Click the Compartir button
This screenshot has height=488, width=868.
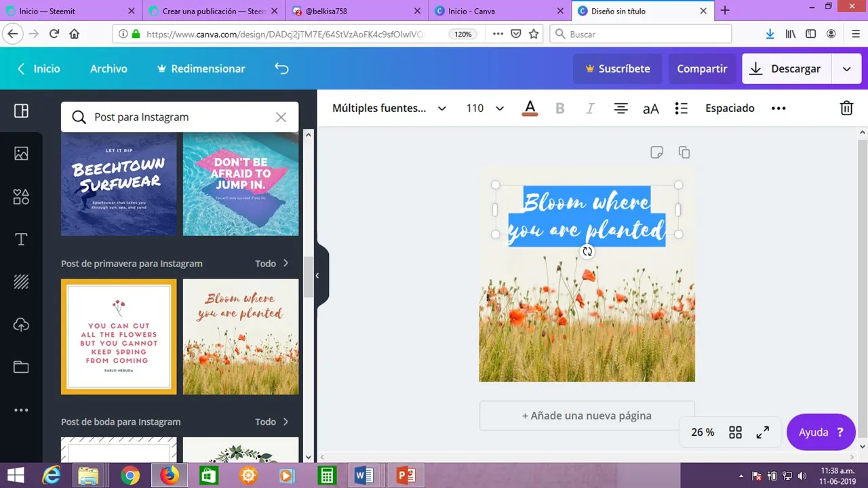click(701, 68)
